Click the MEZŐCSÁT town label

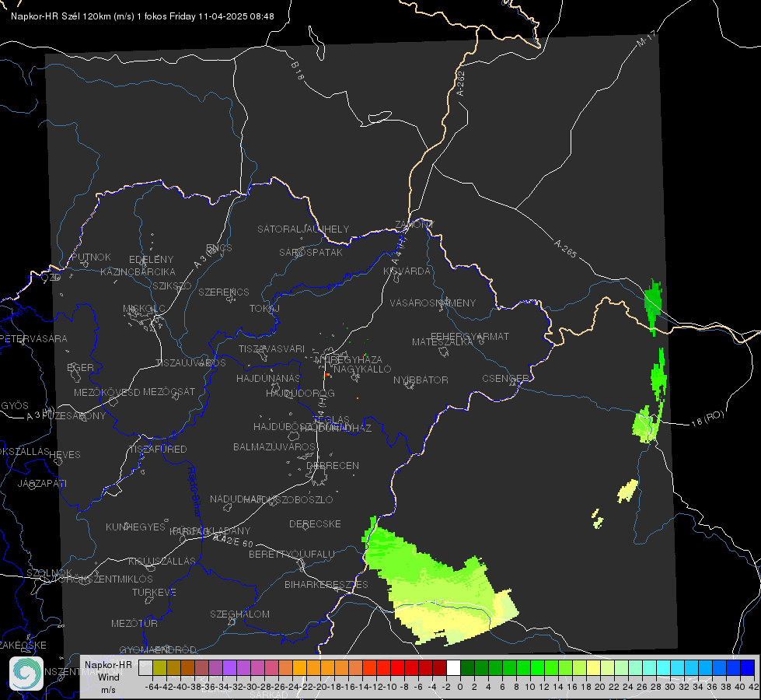tap(169, 391)
